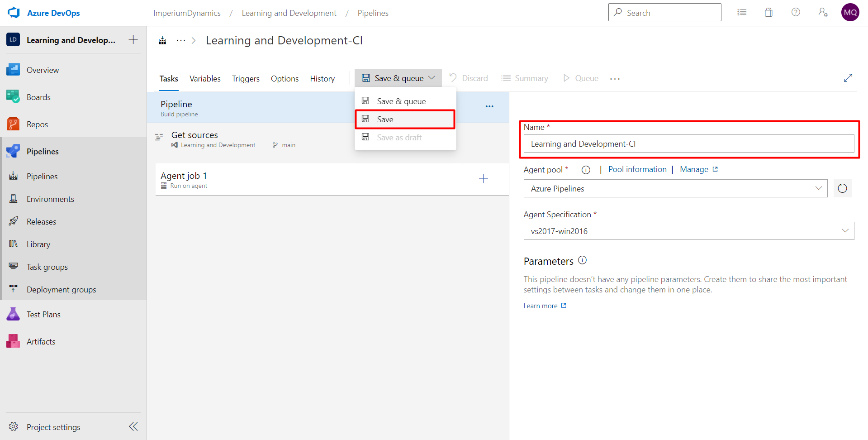Click the pipeline Name input field

pos(688,143)
